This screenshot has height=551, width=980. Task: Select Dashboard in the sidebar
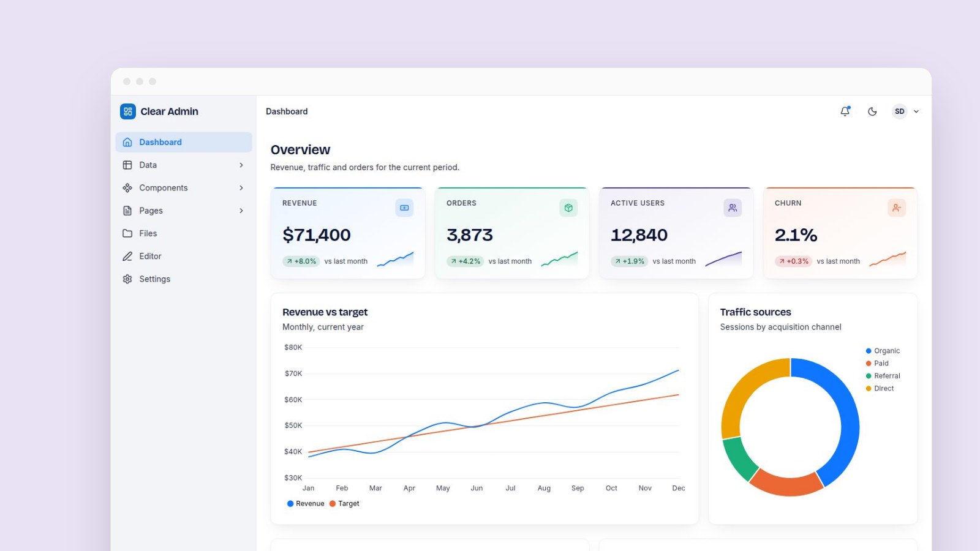[x=184, y=142]
